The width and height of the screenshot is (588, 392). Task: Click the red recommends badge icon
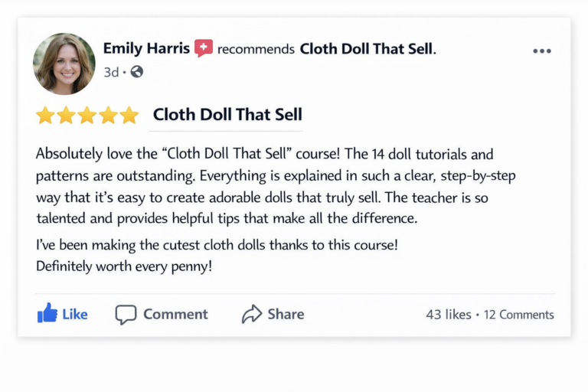tap(204, 48)
